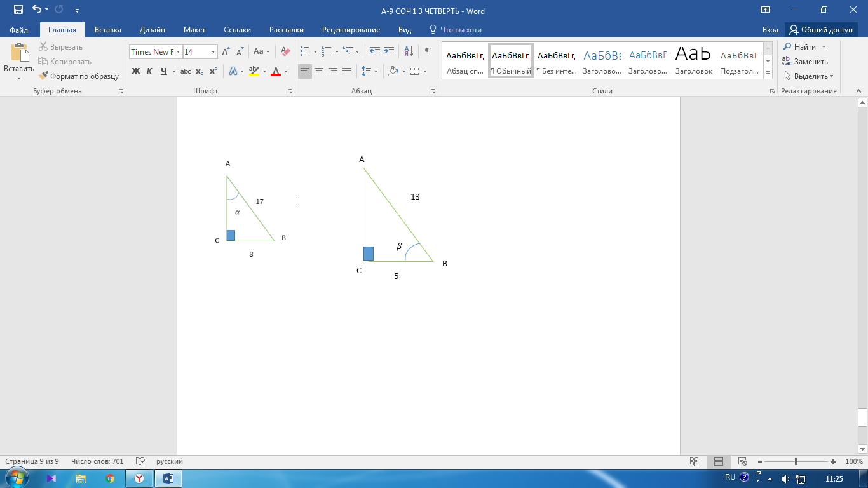The width and height of the screenshot is (868, 488).
Task: Open the font name dropdown
Action: [x=179, y=52]
